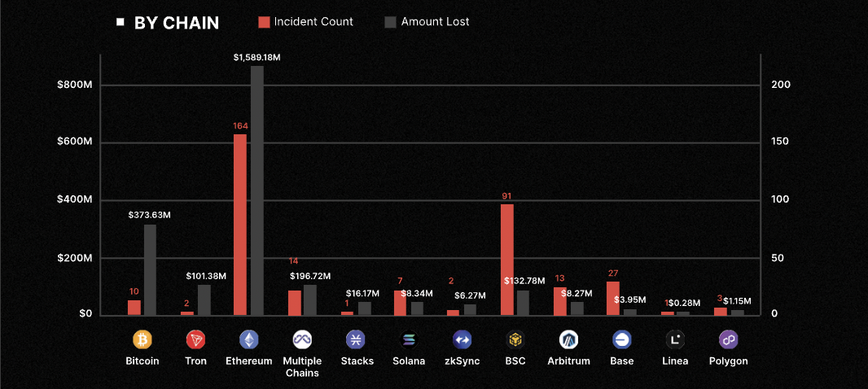Toggle the Amount Lost legend series

435,22
